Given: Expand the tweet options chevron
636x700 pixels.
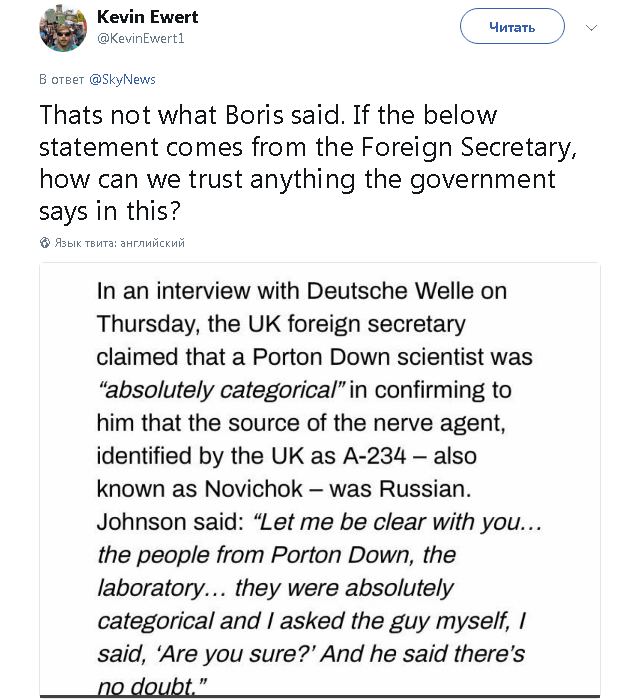Looking at the screenshot, I should tap(592, 27).
